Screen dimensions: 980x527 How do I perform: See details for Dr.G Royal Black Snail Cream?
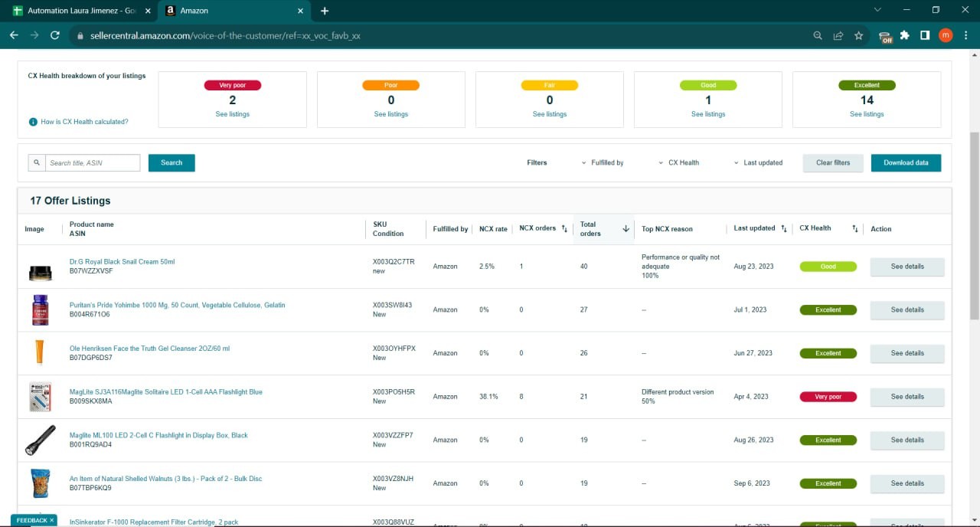pyautogui.click(x=907, y=267)
